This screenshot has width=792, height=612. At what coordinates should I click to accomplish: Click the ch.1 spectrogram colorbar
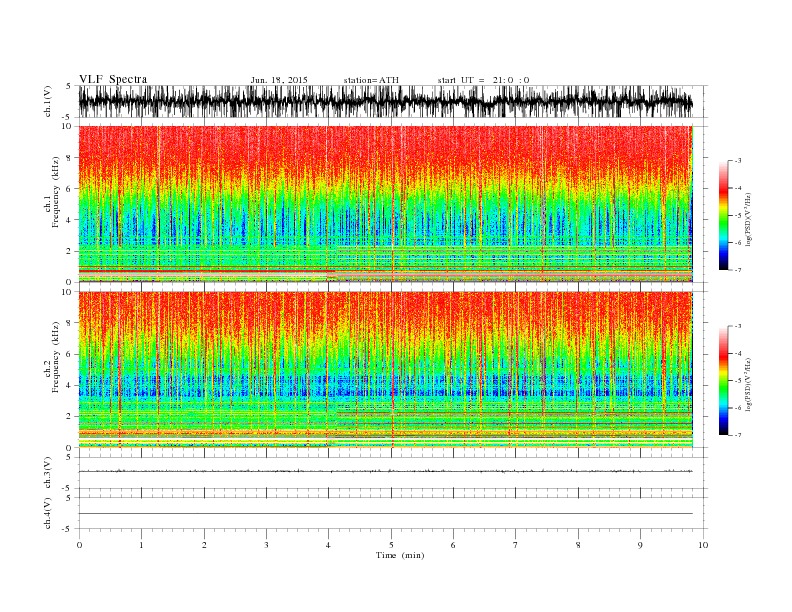(x=723, y=215)
